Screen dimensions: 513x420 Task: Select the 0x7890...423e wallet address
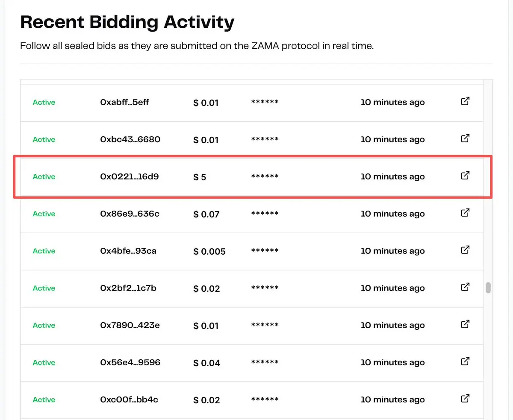(130, 325)
